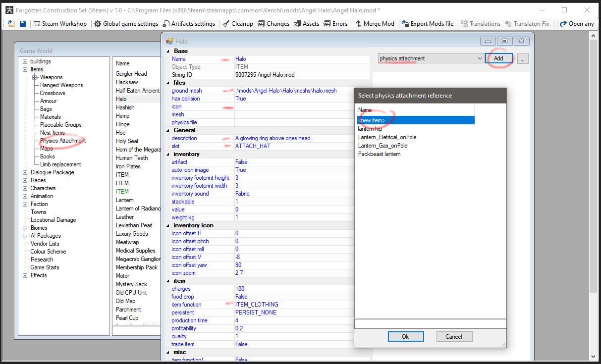The height and width of the screenshot is (364, 601).
Task: Select Mystery Sack in the list
Action: click(131, 284)
